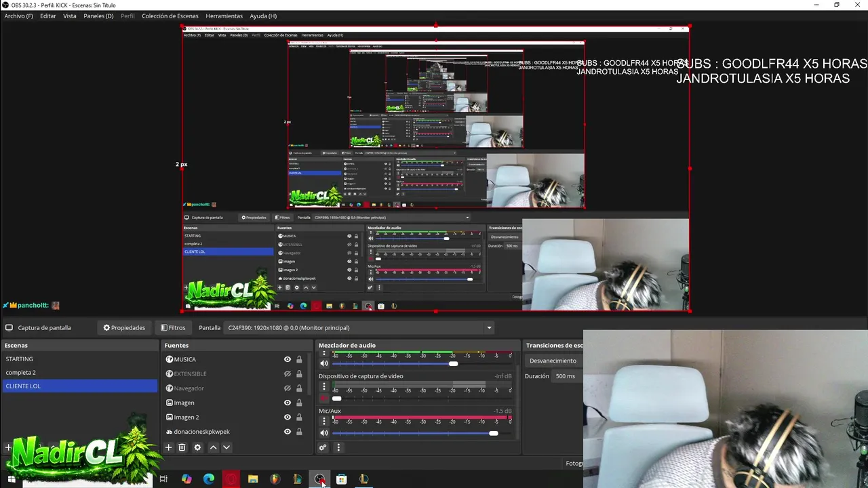
Task: Toggle lock on Navegador source
Action: tap(299, 388)
